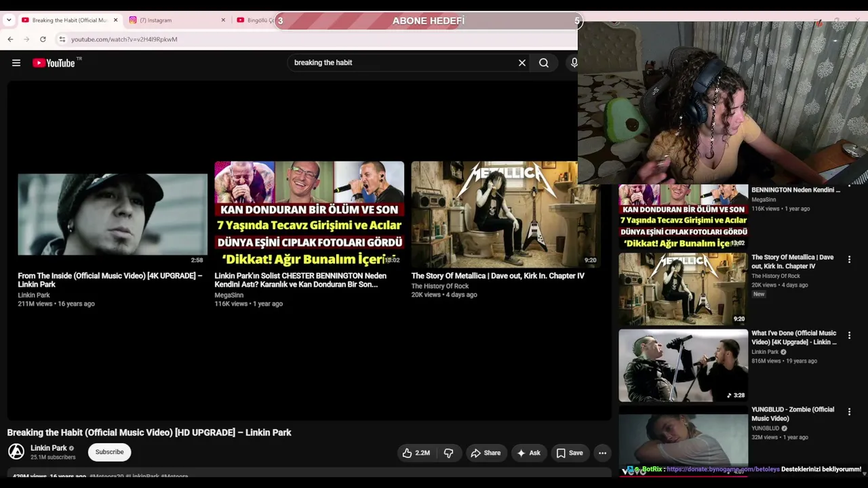Viewport: 868px width, 488px height.
Task: Dislike the Breaking the Habit video
Action: pos(448,453)
